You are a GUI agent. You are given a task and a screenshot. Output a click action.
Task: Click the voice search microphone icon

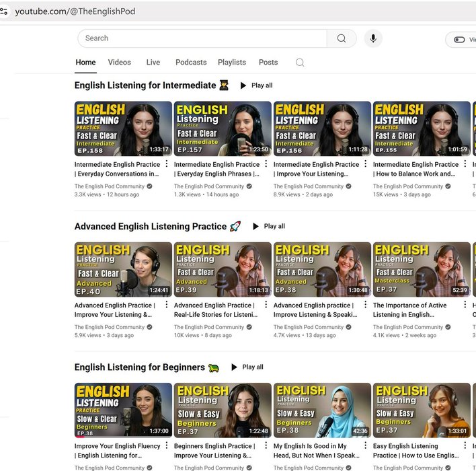pos(373,38)
